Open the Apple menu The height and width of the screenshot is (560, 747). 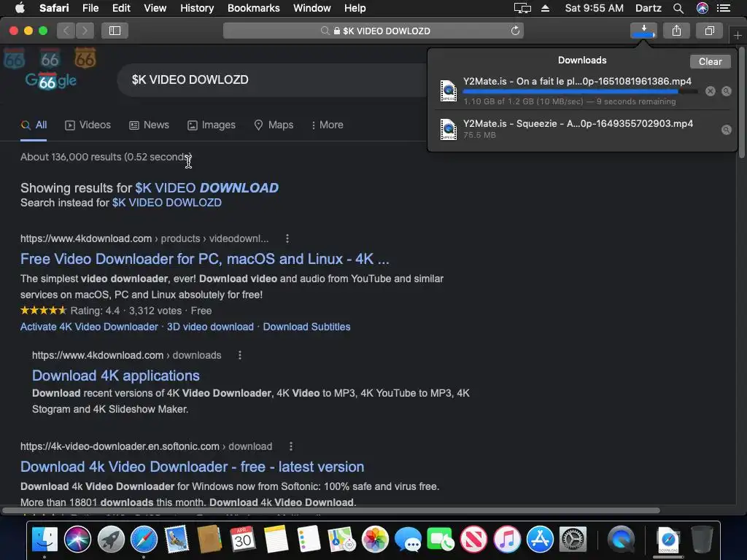20,8
